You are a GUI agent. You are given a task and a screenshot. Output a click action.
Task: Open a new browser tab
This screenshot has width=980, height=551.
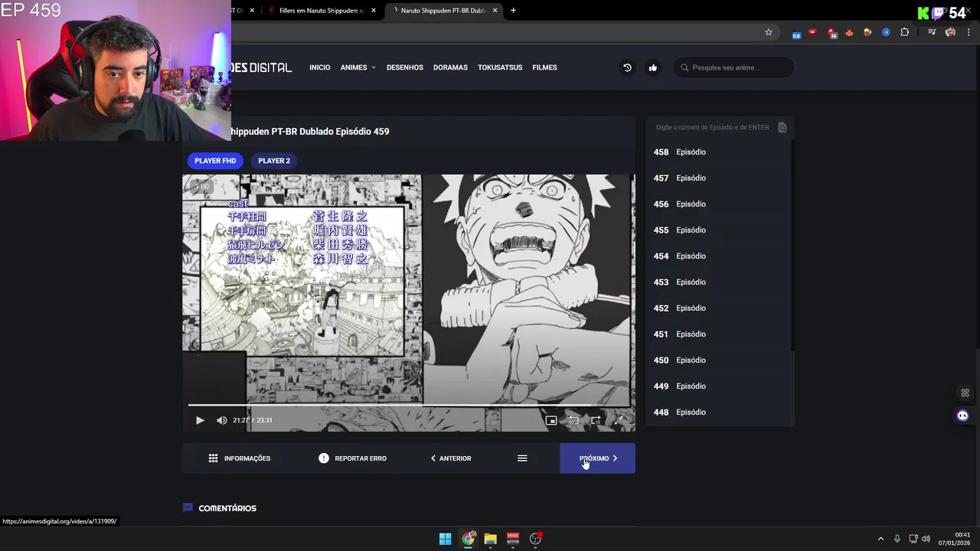(513, 11)
